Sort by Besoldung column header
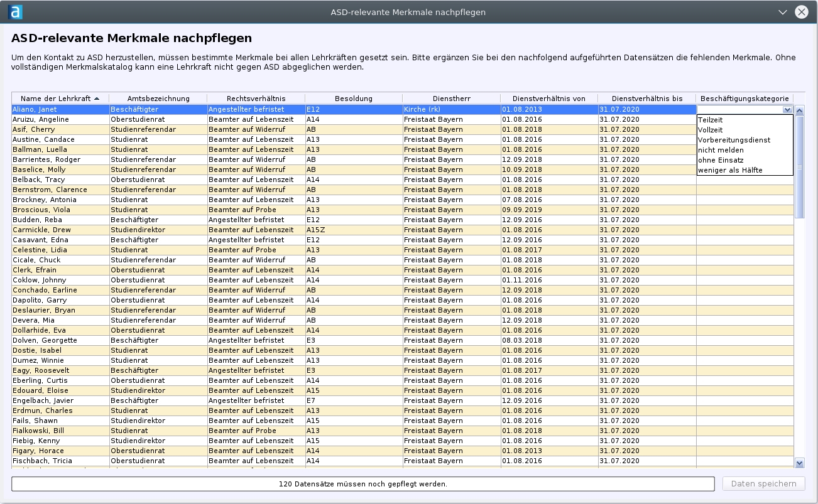The height and width of the screenshot is (504, 818). tap(354, 99)
